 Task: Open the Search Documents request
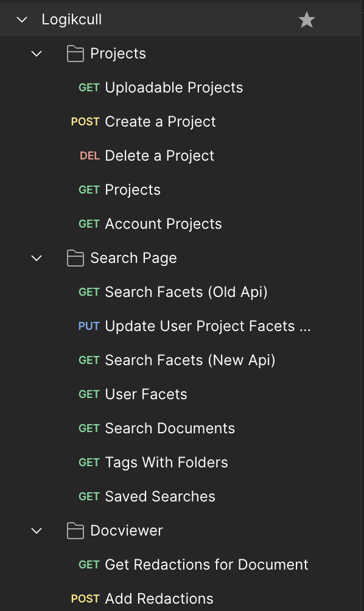click(181, 428)
